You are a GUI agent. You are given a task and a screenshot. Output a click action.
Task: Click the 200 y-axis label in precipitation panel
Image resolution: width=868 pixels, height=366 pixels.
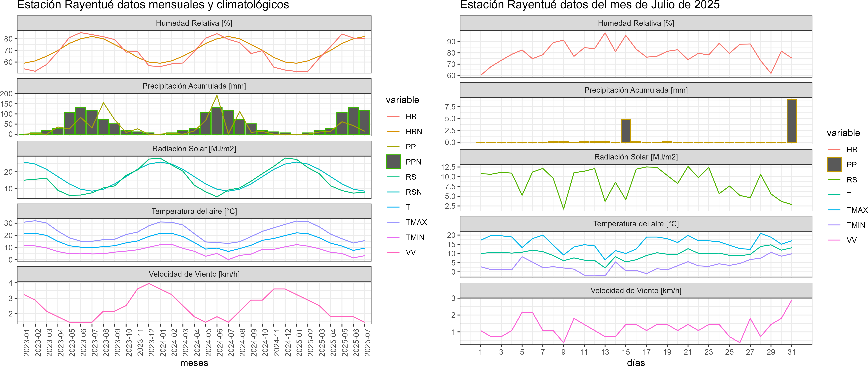click(x=6, y=94)
